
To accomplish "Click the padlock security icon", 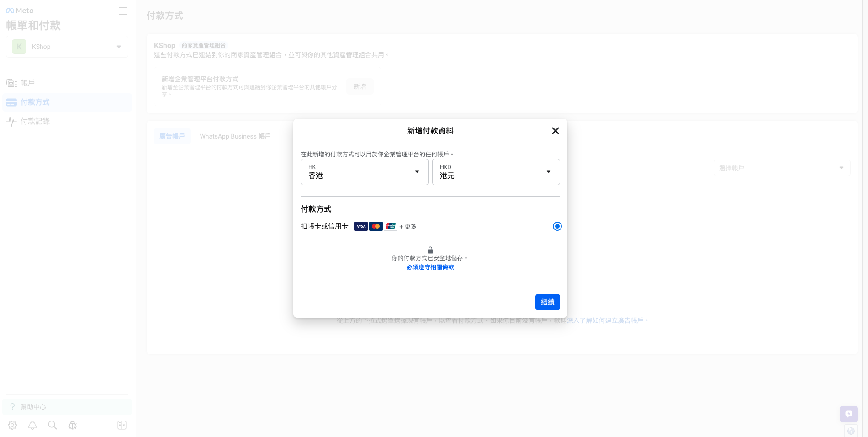I will pyautogui.click(x=430, y=250).
